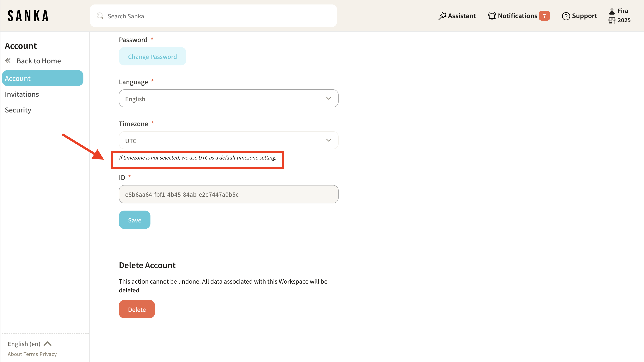Focus the Search Sanka field
The image size is (644, 362).
point(215,16)
